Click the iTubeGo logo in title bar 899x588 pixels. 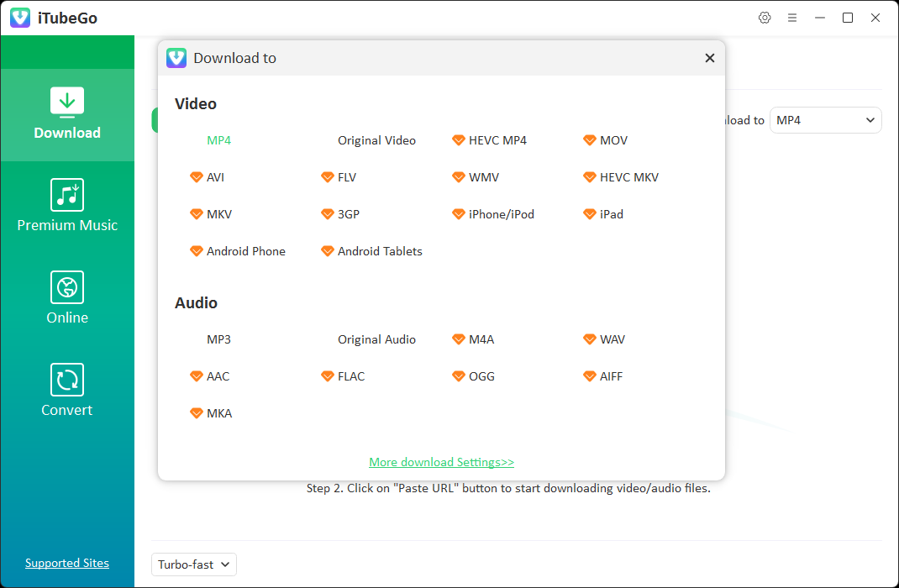coord(20,18)
